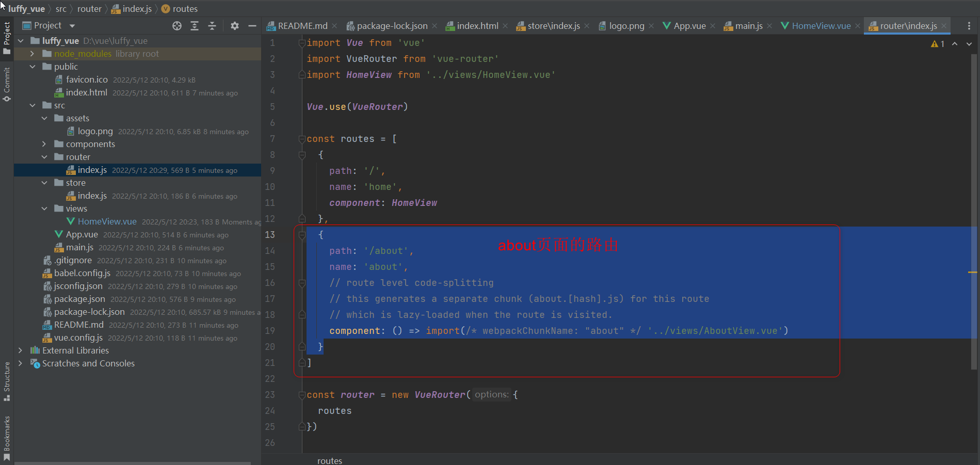The image size is (980, 465).
Task: Toggle code fold at line 13 object
Action: coord(302,235)
